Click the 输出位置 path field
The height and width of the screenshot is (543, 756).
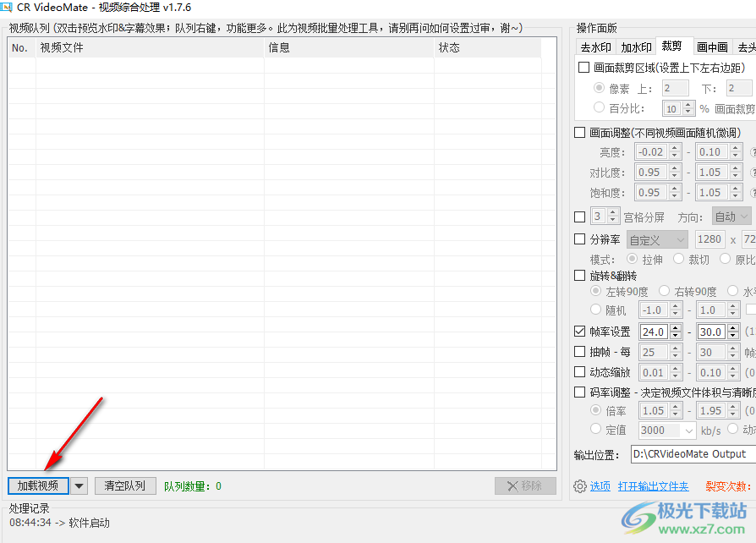(693, 454)
